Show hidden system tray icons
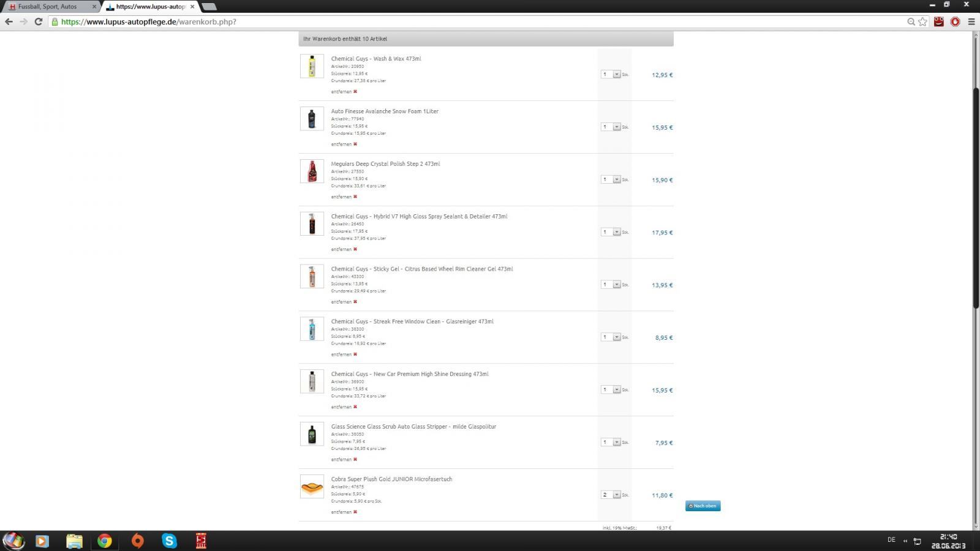 pyautogui.click(x=905, y=541)
